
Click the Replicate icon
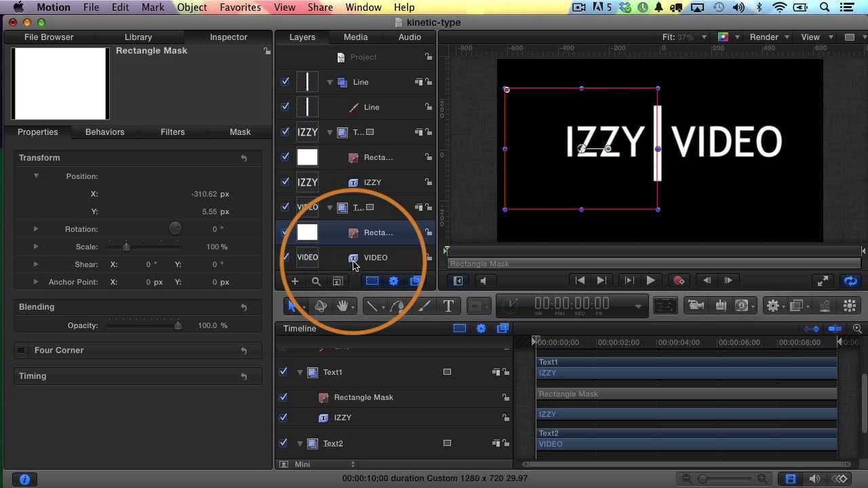coord(850,306)
